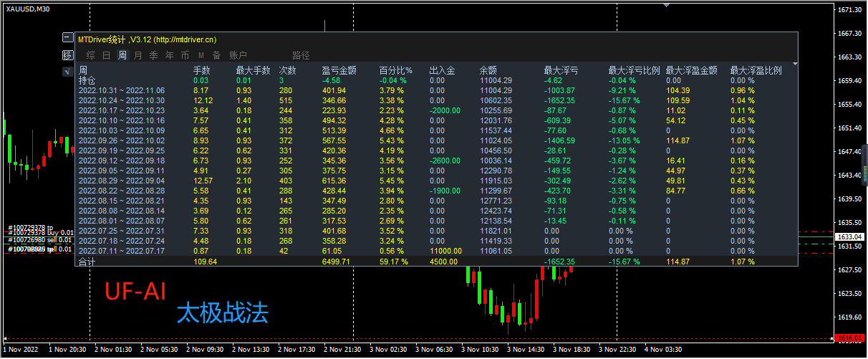Collapse the MTDriver panel with minus button
This screenshot has height=359, width=868.
(68, 39)
